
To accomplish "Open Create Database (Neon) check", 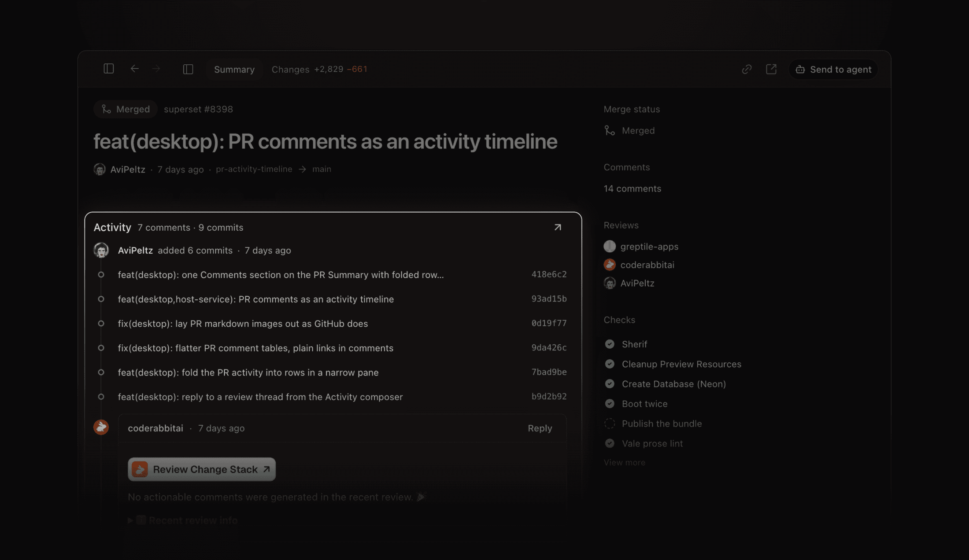I will coord(665,384).
